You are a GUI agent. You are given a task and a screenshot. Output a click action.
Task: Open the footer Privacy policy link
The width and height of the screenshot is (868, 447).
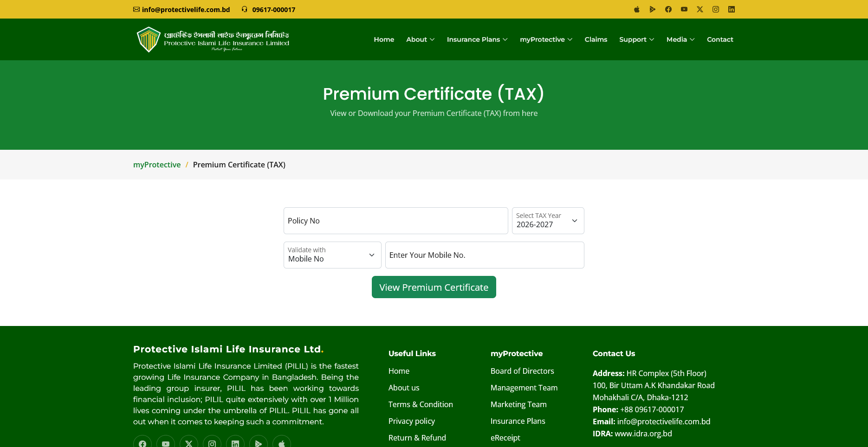tap(412, 421)
